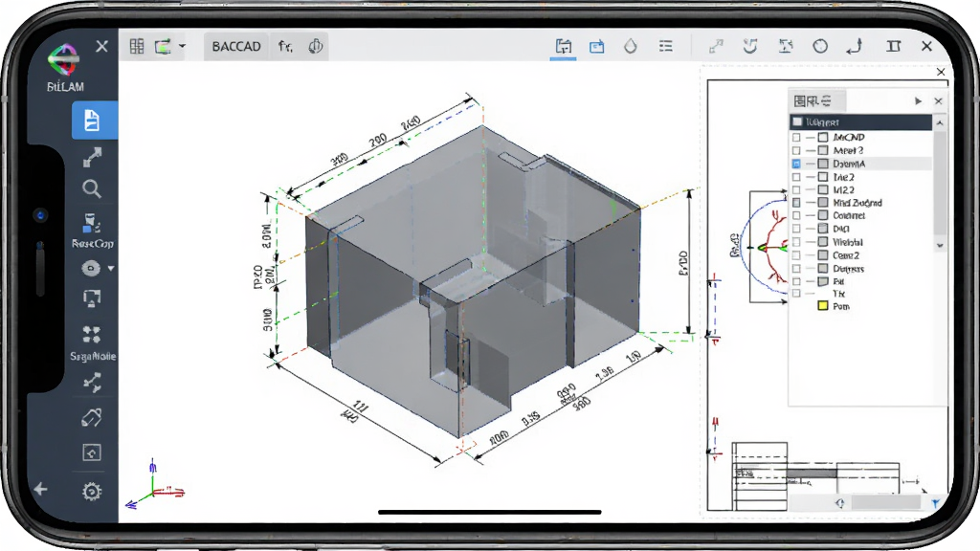This screenshot has width=980, height=551.
Task: Open the RaseCop tool in the sidebar
Action: pyautogui.click(x=92, y=231)
